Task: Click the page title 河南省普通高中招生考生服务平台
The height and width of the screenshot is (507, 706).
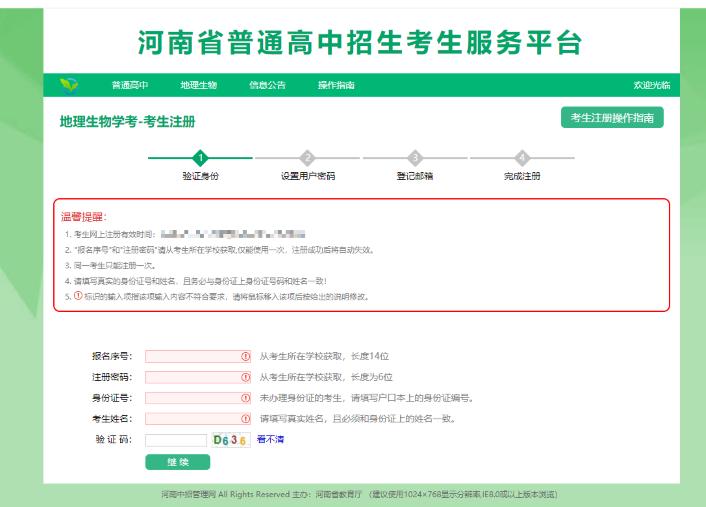Action: 360,43
